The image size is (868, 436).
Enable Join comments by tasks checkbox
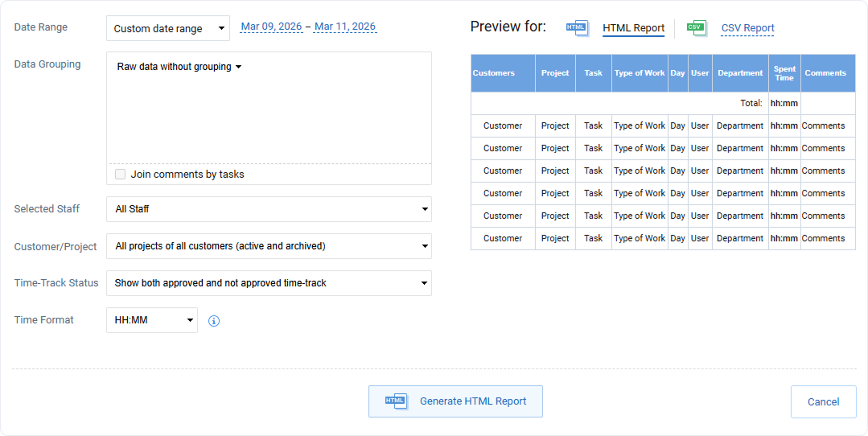point(121,175)
